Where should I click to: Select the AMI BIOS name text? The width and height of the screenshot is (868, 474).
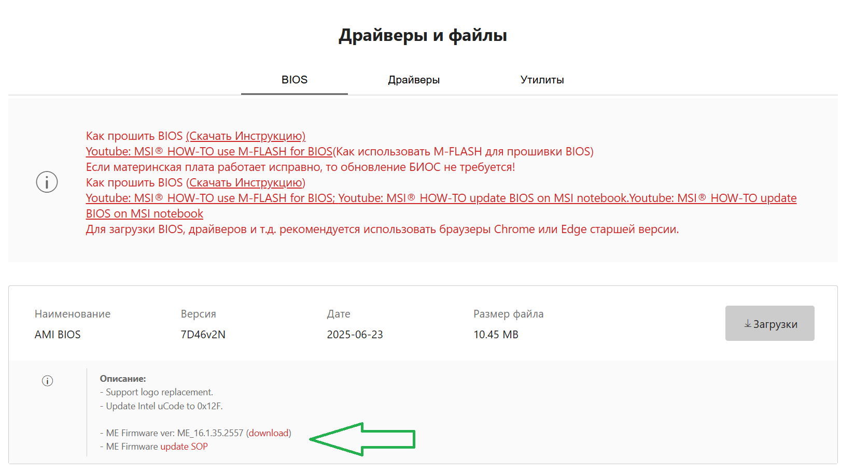58,335
